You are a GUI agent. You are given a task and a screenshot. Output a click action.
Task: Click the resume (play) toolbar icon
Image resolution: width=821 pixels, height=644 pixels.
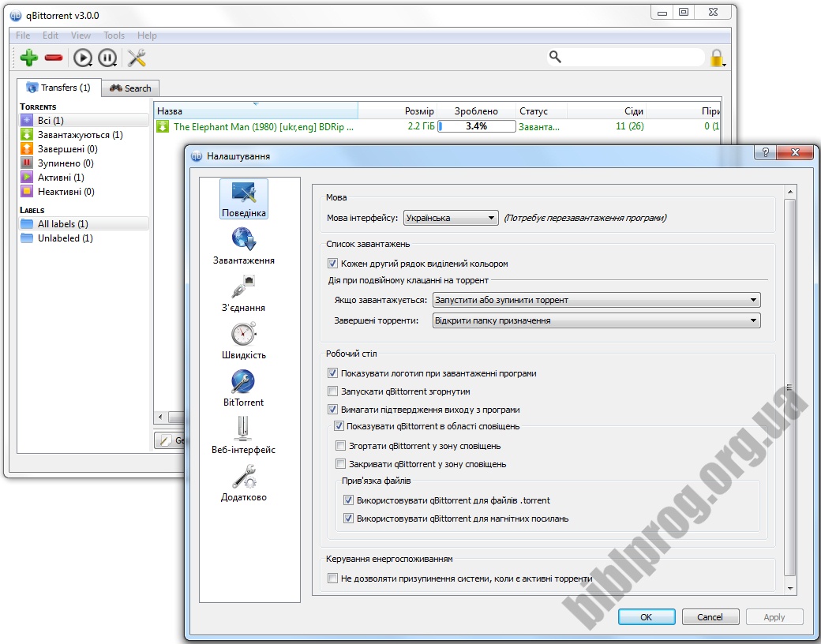82,58
